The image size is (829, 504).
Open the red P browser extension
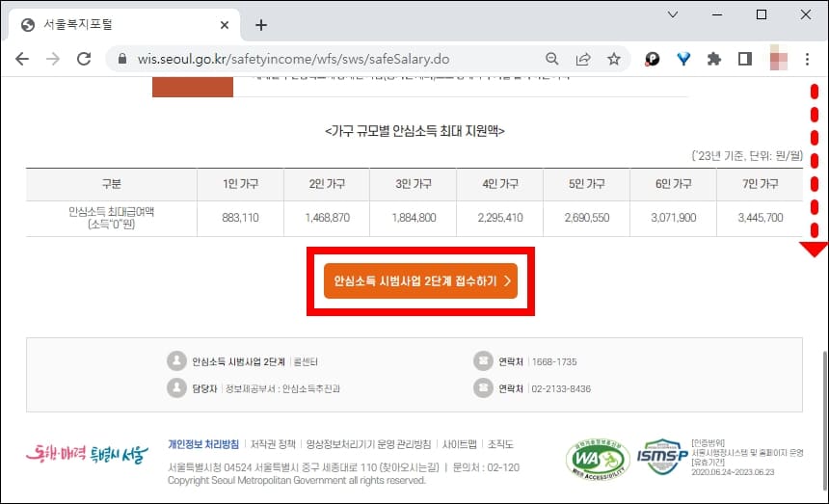[652, 59]
